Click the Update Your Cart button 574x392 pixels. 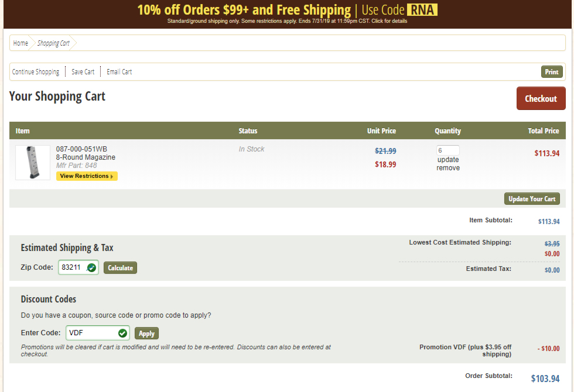click(532, 198)
